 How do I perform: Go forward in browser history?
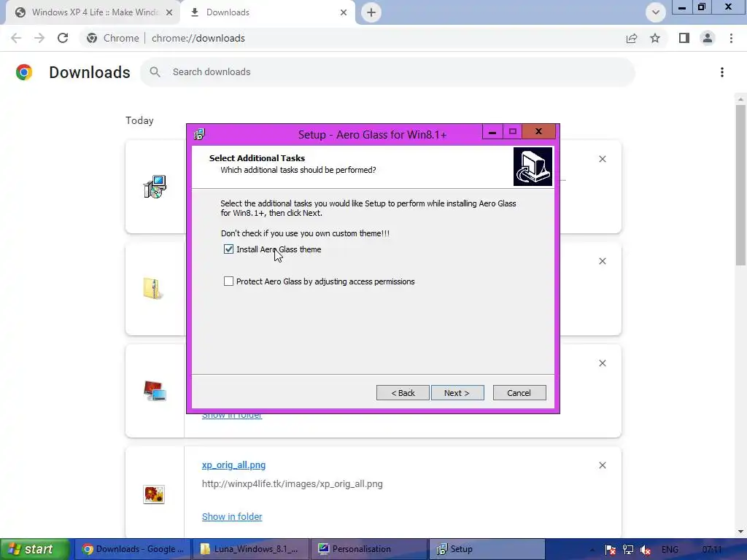39,38
